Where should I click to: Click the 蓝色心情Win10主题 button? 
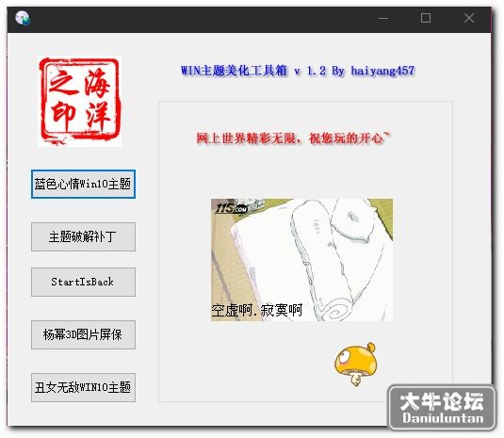point(83,184)
